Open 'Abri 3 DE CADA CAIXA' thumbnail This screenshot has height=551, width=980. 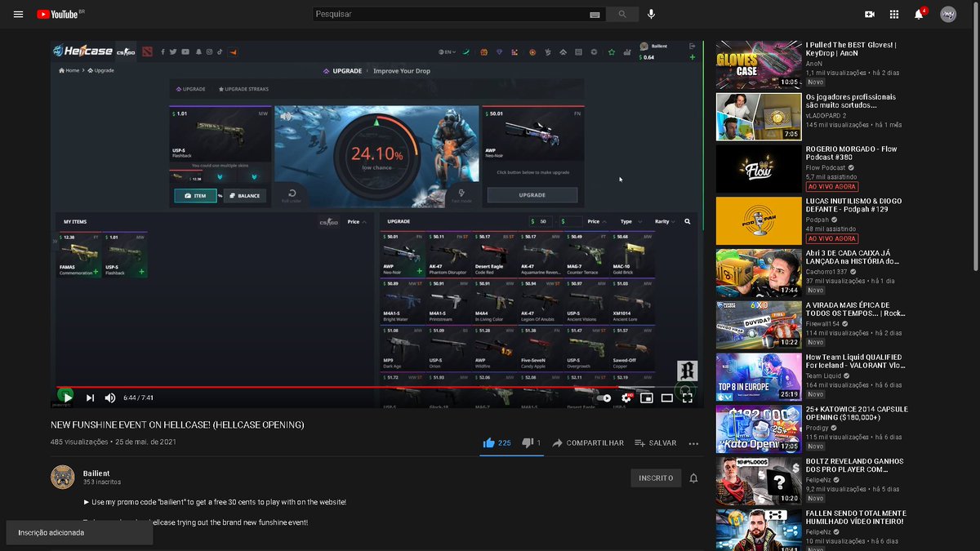[x=759, y=273]
